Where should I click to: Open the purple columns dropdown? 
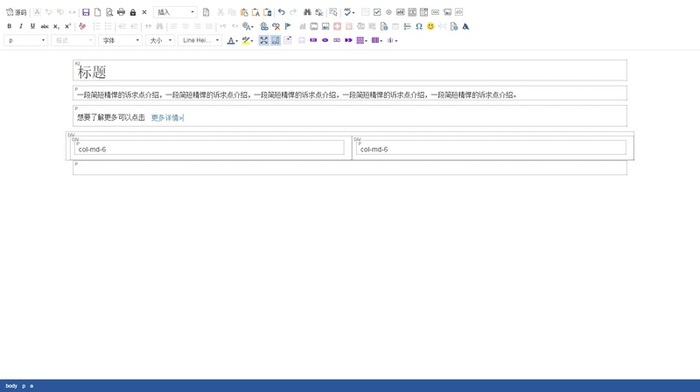click(x=377, y=40)
